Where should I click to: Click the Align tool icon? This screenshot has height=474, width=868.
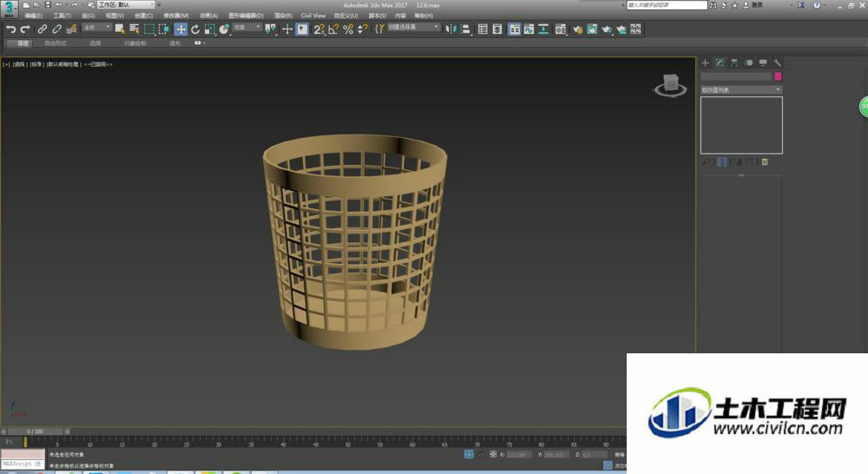pyautogui.click(x=465, y=30)
